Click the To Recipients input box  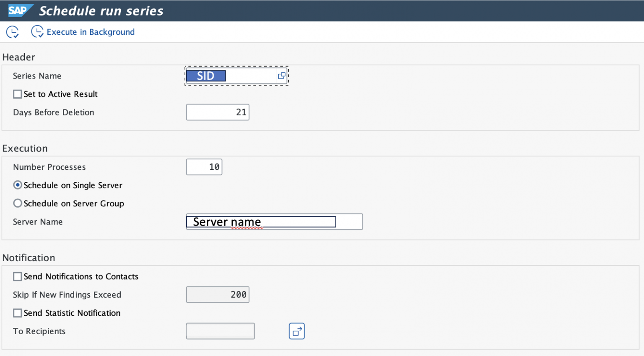tap(220, 331)
